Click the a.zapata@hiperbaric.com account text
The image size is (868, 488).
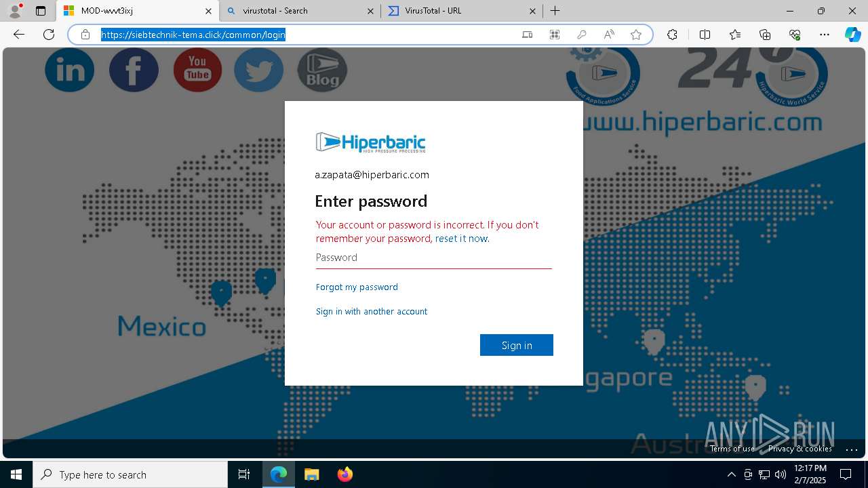tap(372, 175)
